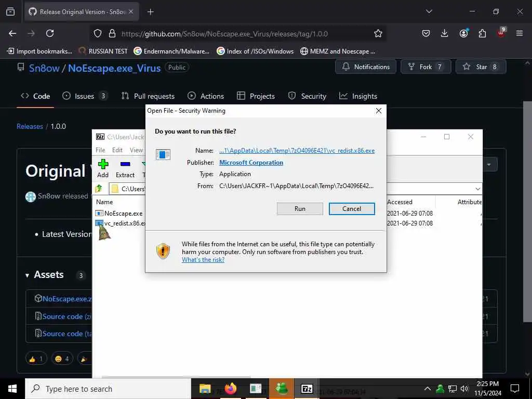Image resolution: width=532 pixels, height=399 pixels.
Task: Go to the Releases breadcrumb link
Action: [x=30, y=126]
